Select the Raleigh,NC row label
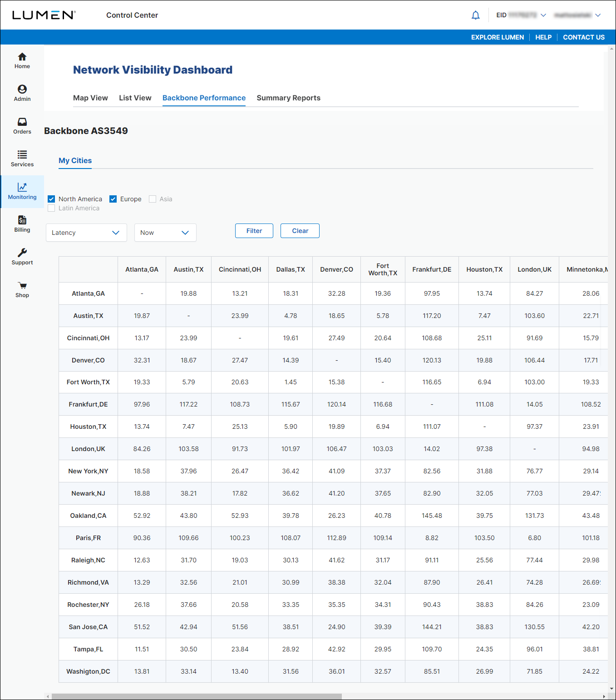The image size is (616, 700). (x=88, y=560)
